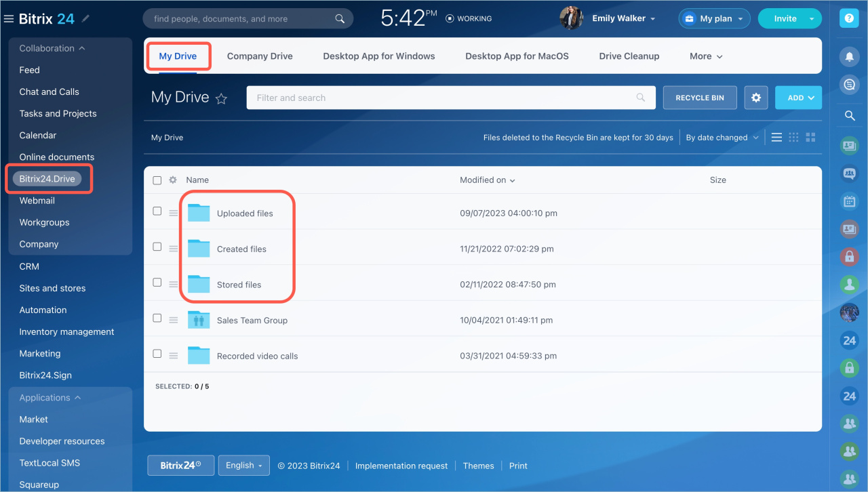Open Emily Walker user dropdown

[624, 19]
